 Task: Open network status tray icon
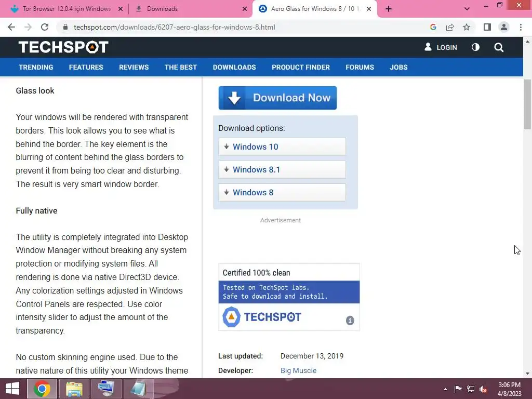click(x=471, y=389)
